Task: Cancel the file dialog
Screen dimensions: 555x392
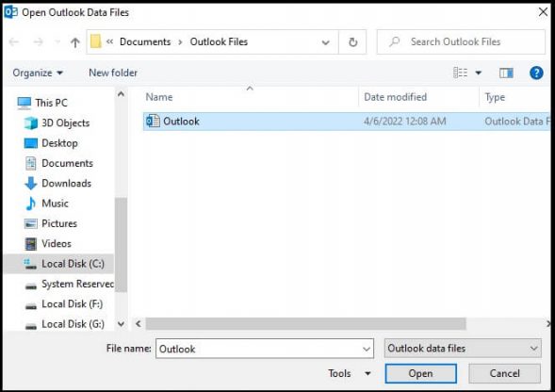Action: point(504,373)
